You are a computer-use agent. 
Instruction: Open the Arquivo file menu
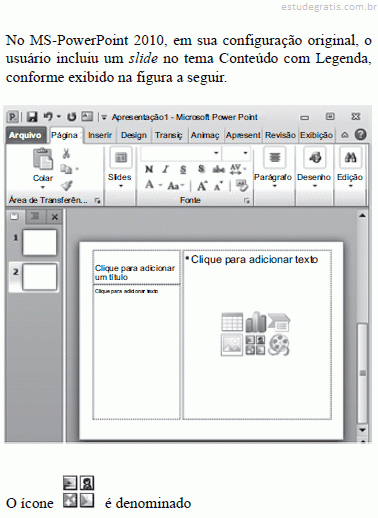(25, 135)
